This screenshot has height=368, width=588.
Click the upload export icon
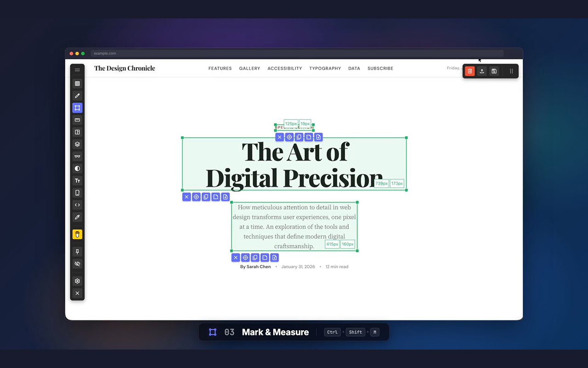tap(482, 71)
